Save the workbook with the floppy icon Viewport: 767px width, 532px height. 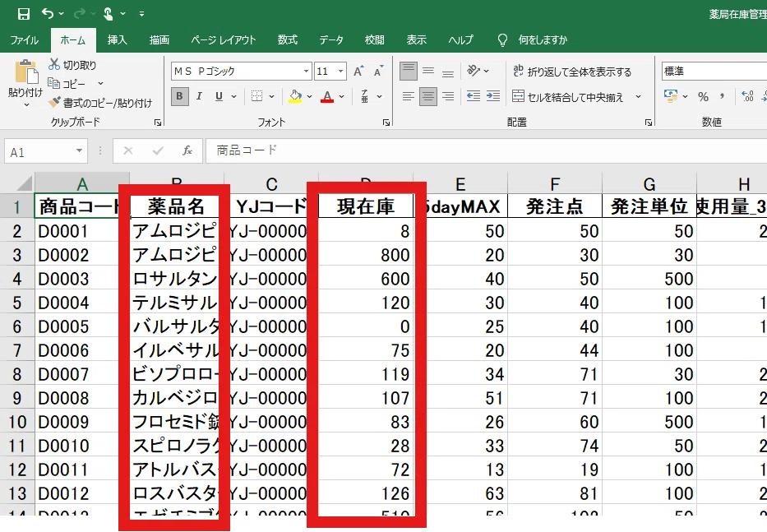23,14
